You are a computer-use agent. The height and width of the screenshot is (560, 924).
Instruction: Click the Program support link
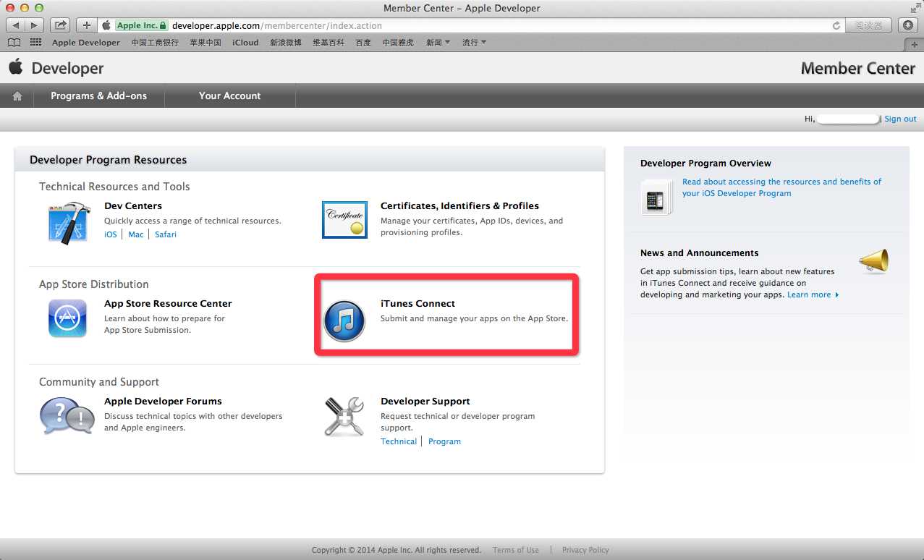pyautogui.click(x=444, y=441)
